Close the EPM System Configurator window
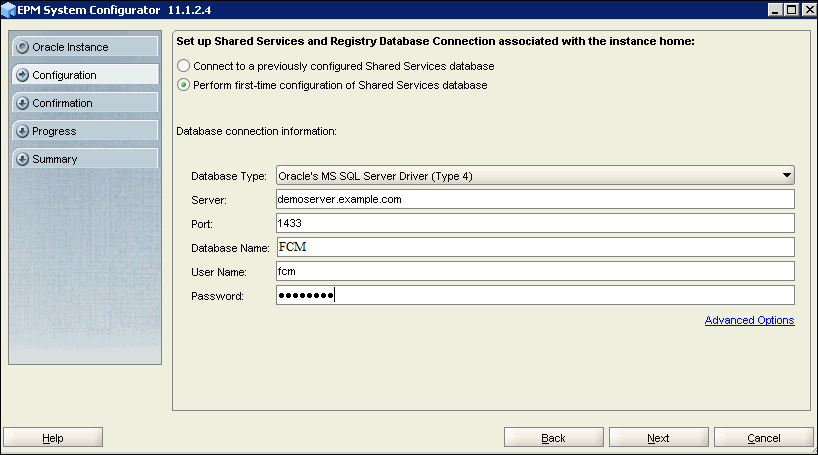 point(808,10)
